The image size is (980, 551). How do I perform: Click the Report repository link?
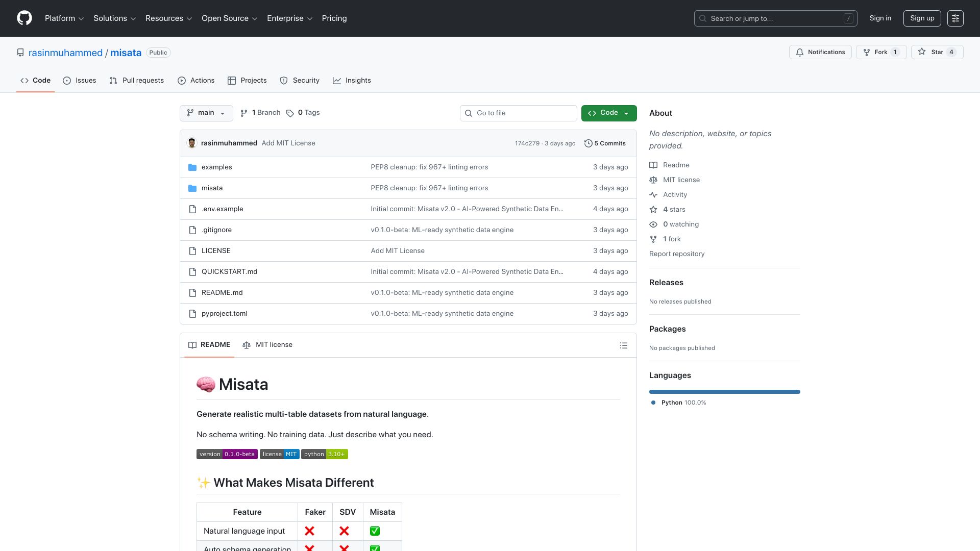tap(677, 254)
